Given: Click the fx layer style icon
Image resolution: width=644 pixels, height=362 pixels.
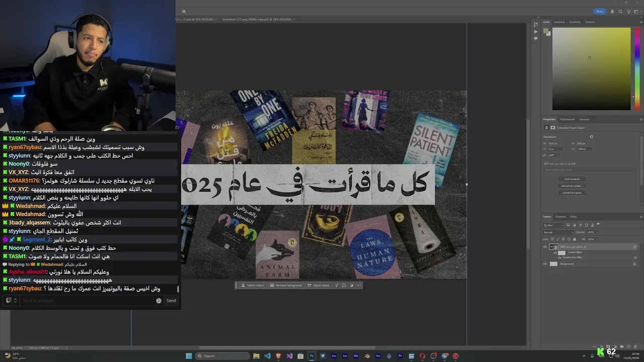Looking at the screenshot, I should [602, 346].
